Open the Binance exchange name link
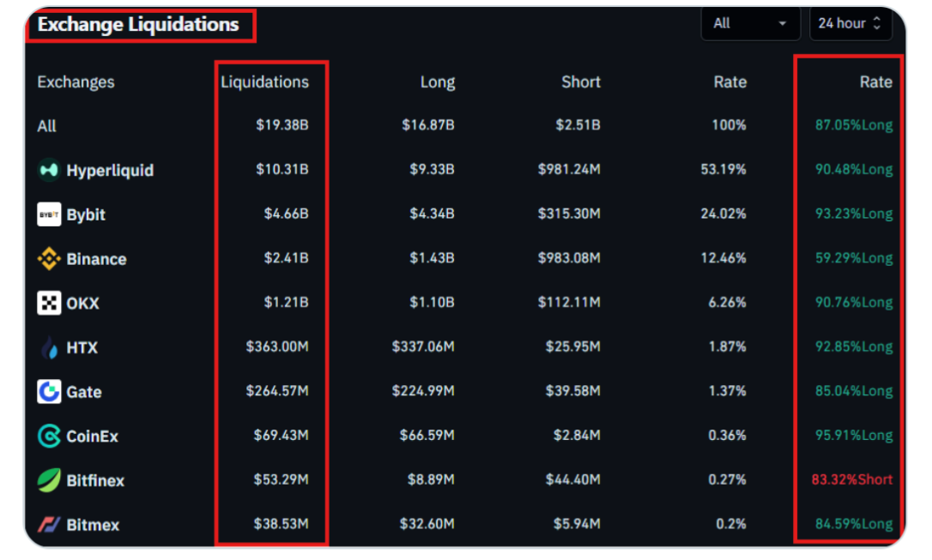932x560 pixels. tap(96, 259)
